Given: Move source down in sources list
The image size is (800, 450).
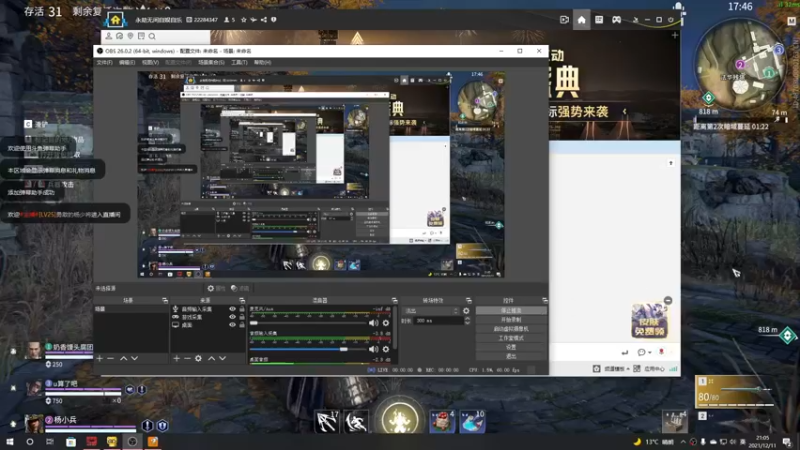Looking at the screenshot, I should (x=222, y=358).
